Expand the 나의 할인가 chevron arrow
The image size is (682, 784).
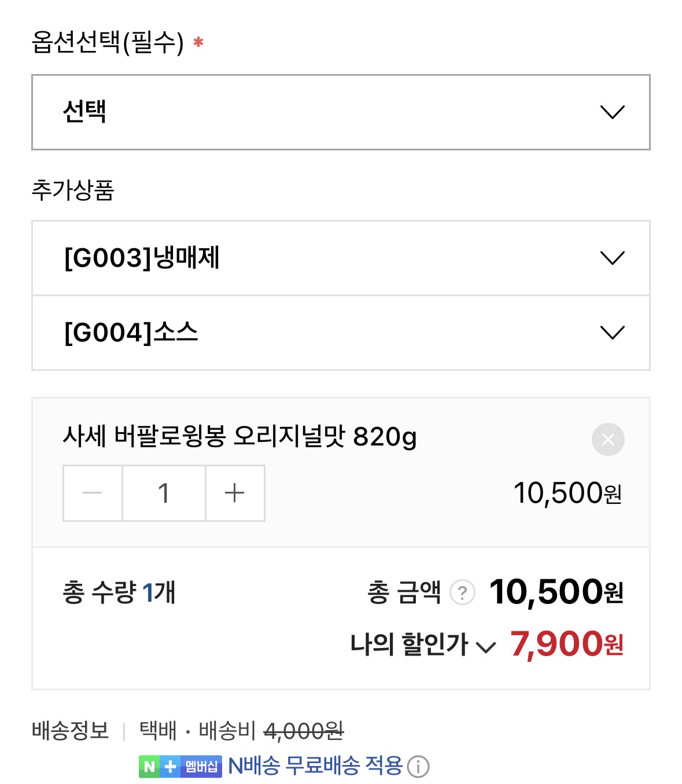pos(486,647)
